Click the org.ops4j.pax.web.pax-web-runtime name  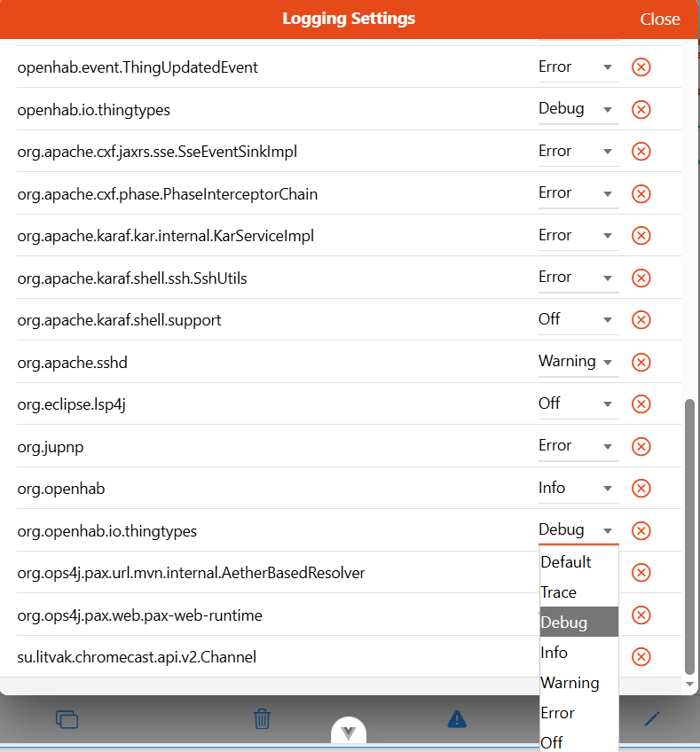tap(139, 615)
